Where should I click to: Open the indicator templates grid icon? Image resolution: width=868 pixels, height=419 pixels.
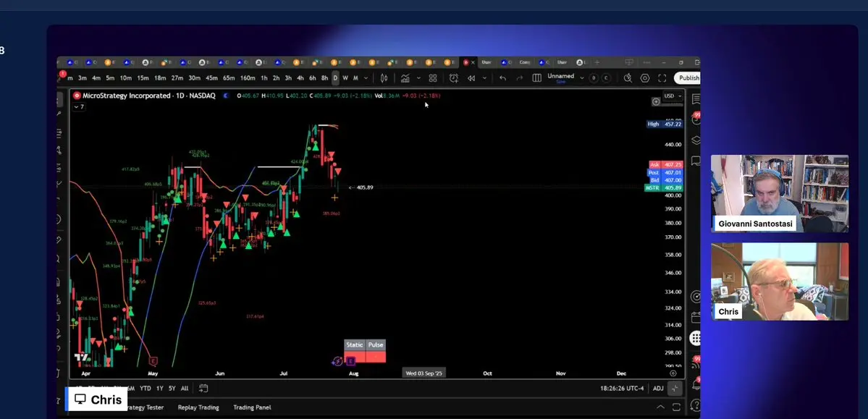click(433, 78)
